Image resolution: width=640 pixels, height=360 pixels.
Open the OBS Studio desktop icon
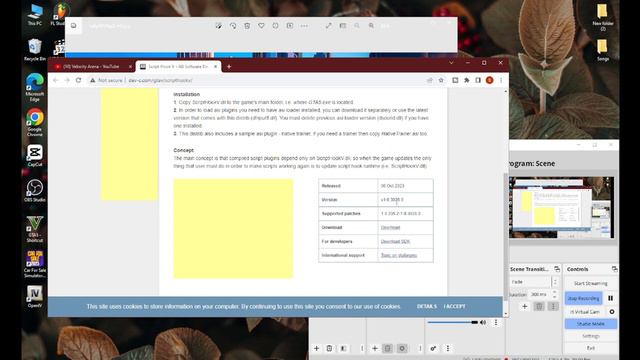[35, 191]
